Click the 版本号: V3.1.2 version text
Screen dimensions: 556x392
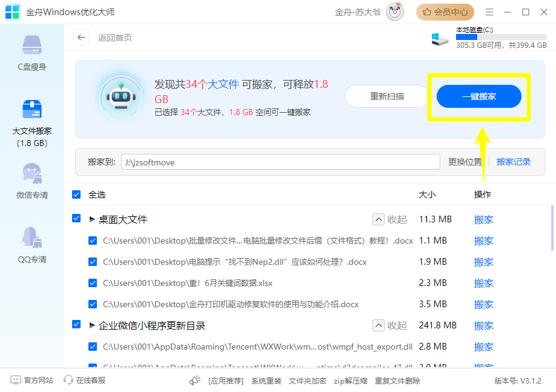coord(518,381)
